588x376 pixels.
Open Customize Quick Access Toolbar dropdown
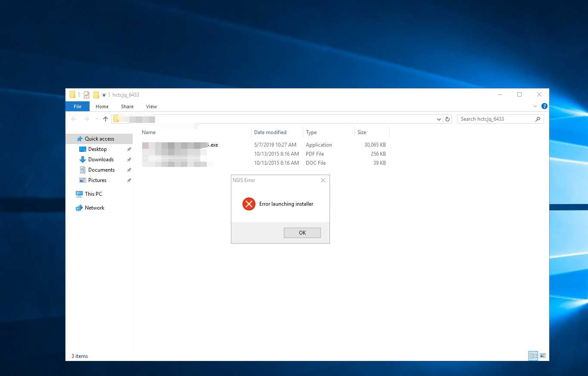[x=104, y=95]
